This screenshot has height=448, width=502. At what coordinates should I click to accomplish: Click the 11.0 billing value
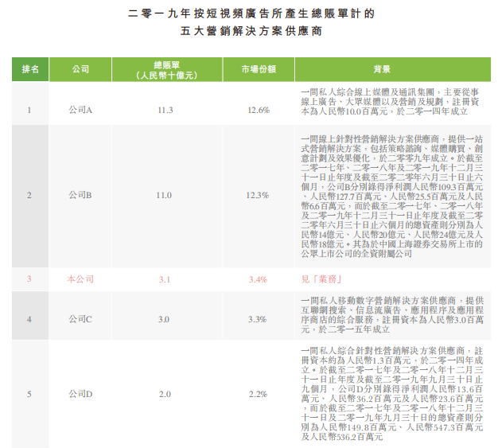pos(164,195)
